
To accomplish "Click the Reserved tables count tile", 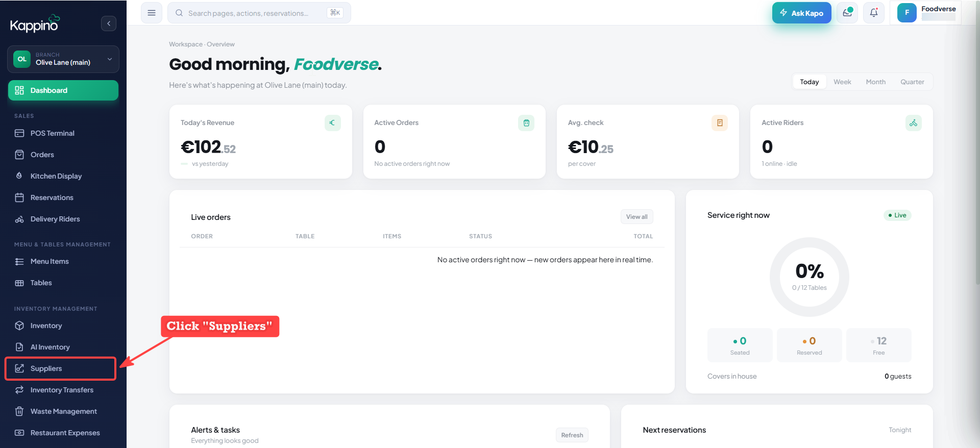I will tap(809, 345).
